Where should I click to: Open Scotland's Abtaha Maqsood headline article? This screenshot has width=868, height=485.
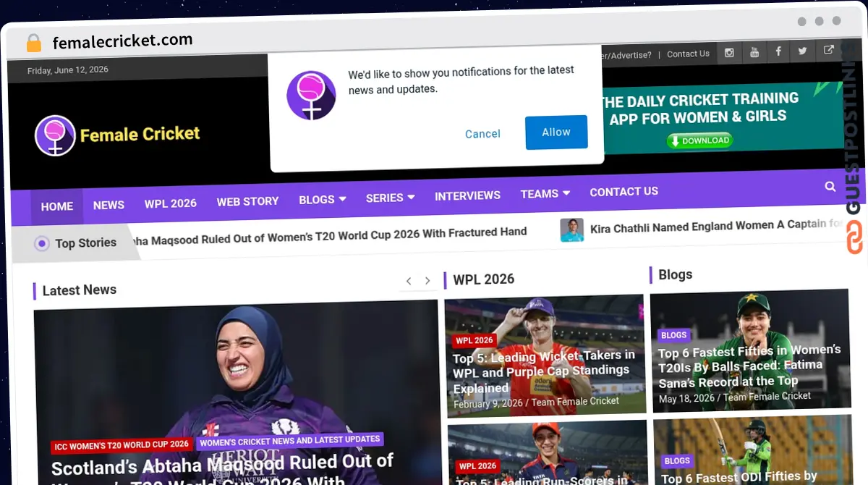[x=223, y=470]
